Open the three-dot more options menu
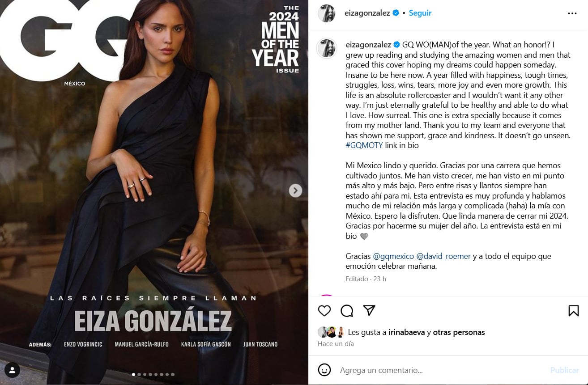The image size is (588, 385). tap(572, 13)
